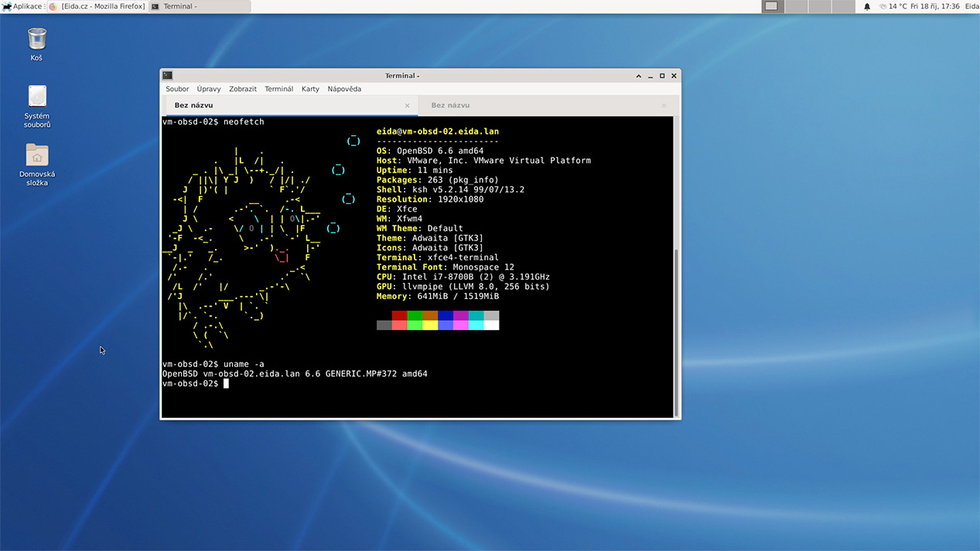Click the 'WM: Xfwm4' line
The image size is (980, 551).
(x=399, y=219)
